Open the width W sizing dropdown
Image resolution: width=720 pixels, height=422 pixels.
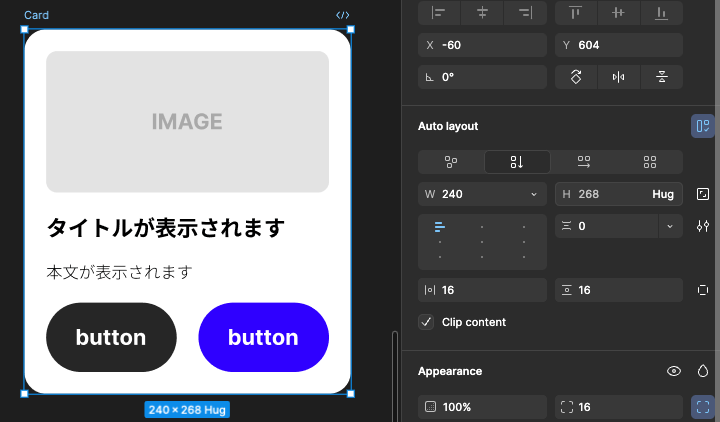pos(534,194)
